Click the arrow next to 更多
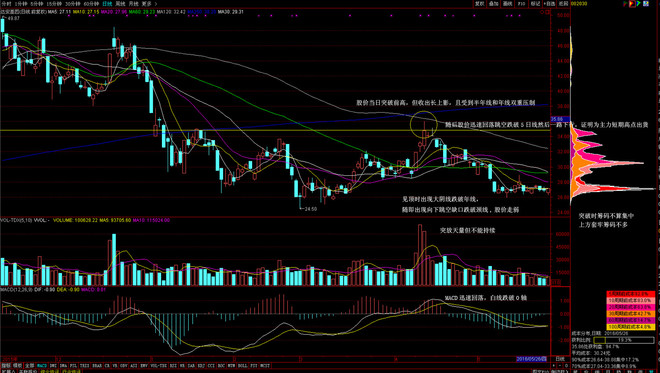 (x=156, y=3)
